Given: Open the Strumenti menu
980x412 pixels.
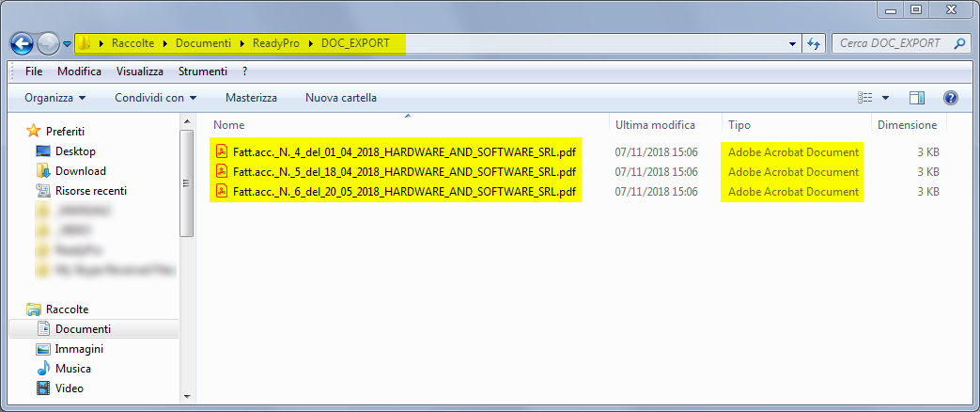Looking at the screenshot, I should [203, 71].
